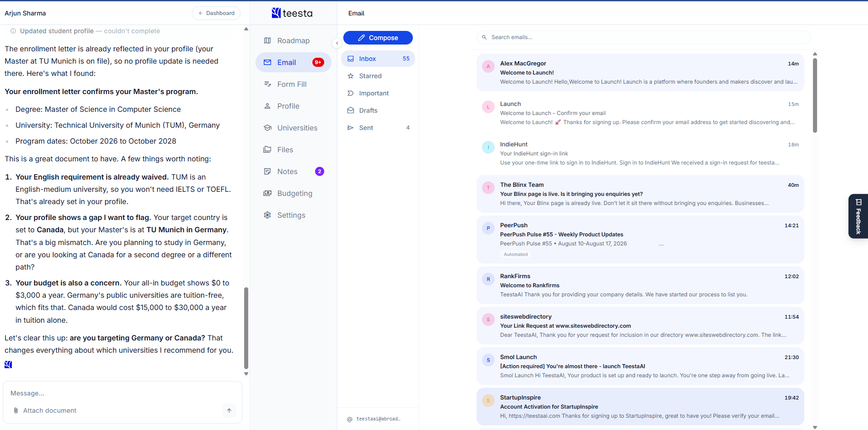Screen dimensions: 868x430
Task: Click the Starred star icon
Action: tap(351, 76)
